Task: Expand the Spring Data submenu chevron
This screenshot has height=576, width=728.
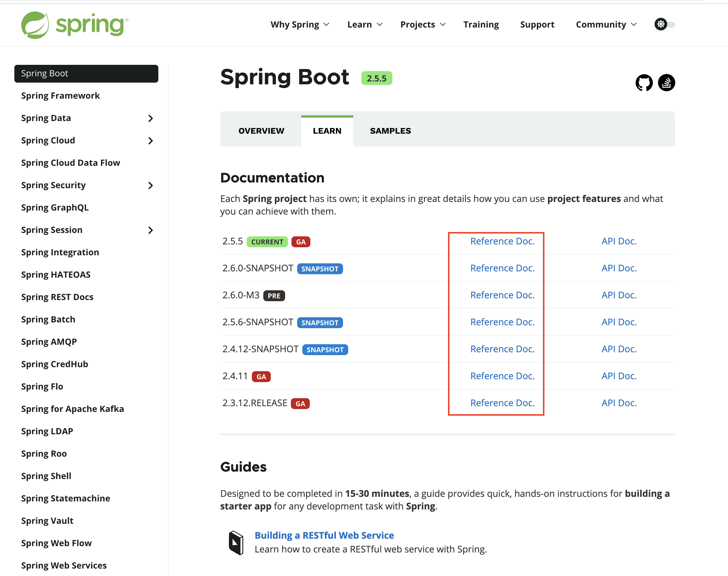Action: tap(150, 118)
